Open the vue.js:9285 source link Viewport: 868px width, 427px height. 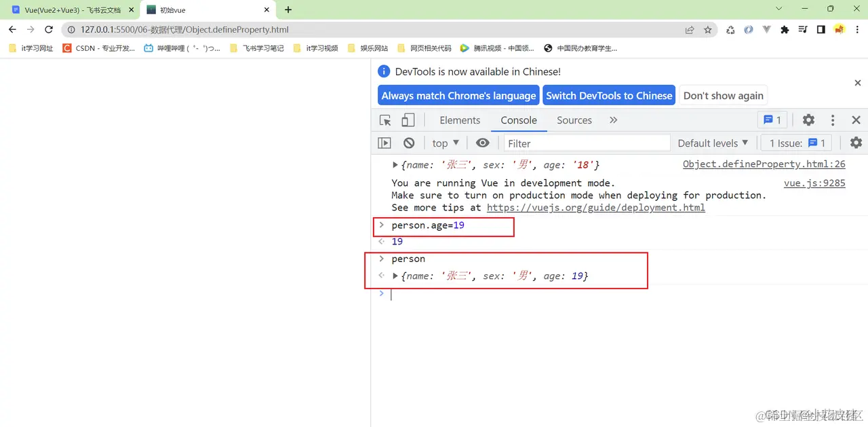click(814, 183)
